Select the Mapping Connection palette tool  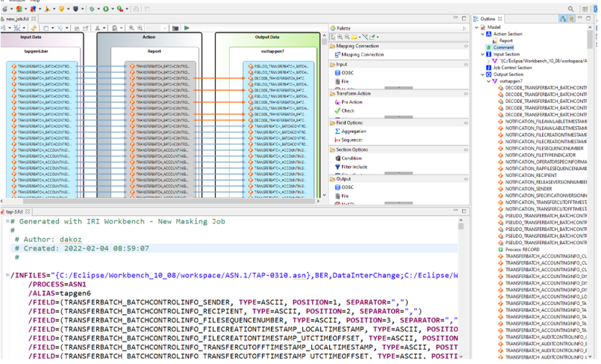(362, 55)
